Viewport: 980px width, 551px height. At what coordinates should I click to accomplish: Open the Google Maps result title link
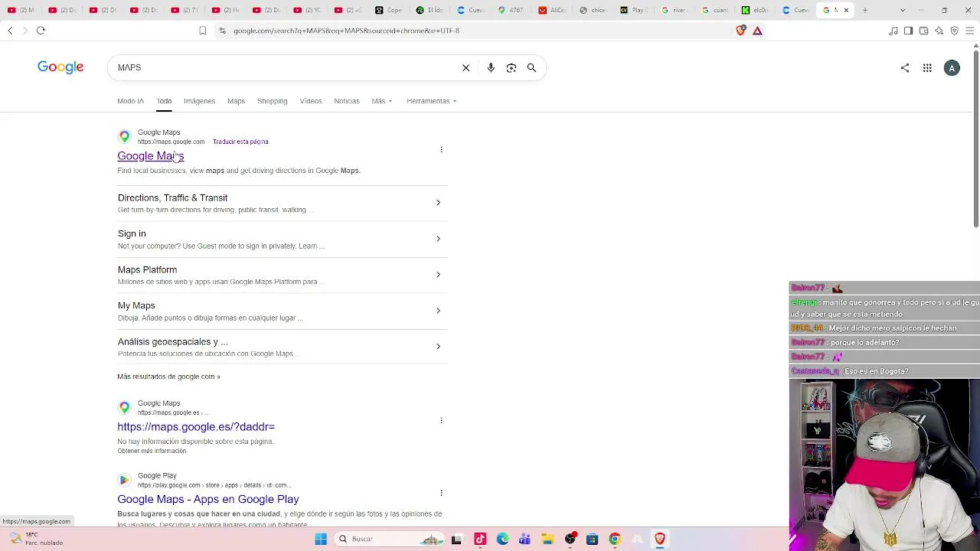(151, 156)
